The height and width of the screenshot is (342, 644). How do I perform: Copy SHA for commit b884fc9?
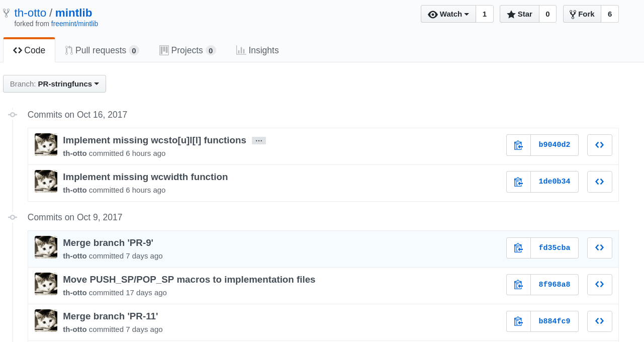point(518,321)
